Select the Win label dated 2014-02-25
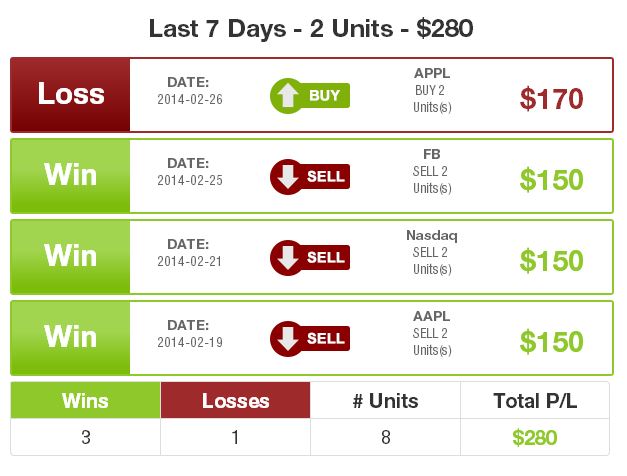 point(70,176)
